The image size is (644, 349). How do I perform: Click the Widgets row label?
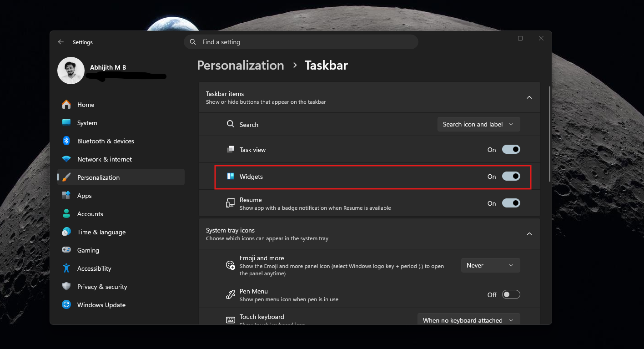[251, 177]
